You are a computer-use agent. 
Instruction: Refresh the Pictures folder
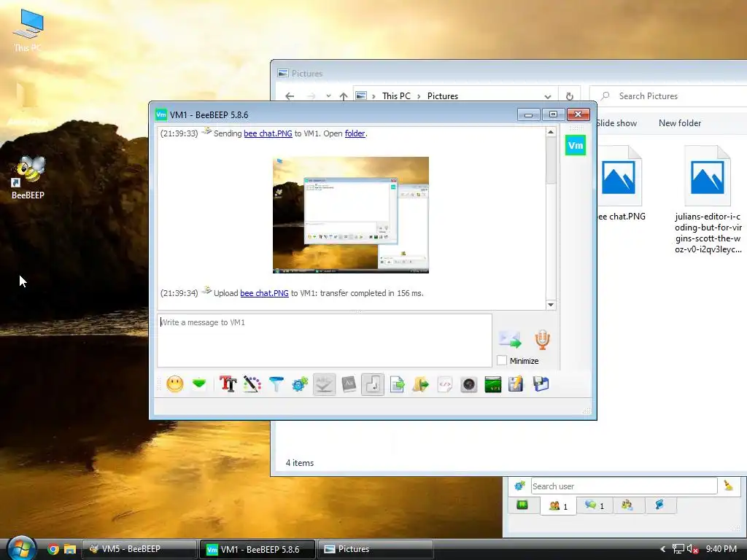[569, 96]
